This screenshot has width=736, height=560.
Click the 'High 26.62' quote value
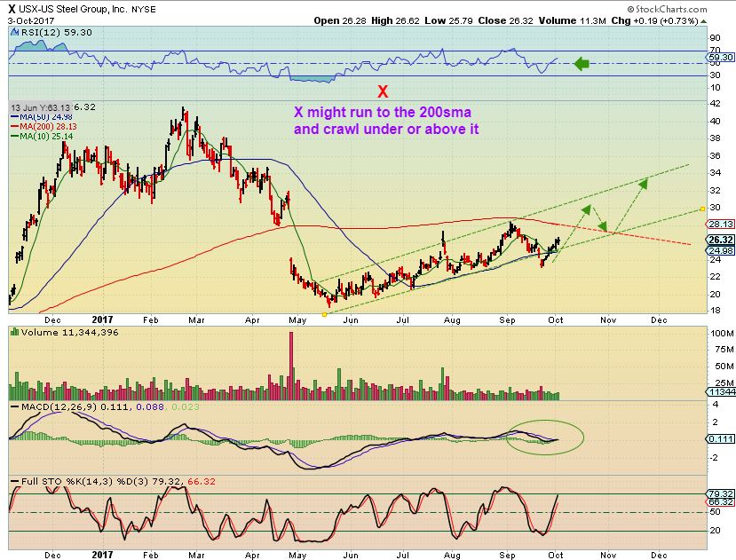pyautogui.click(x=396, y=20)
